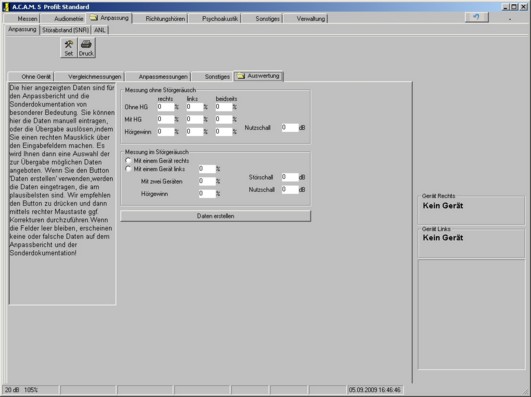Open the Störabstand (SNR) sub-tab

click(x=65, y=30)
